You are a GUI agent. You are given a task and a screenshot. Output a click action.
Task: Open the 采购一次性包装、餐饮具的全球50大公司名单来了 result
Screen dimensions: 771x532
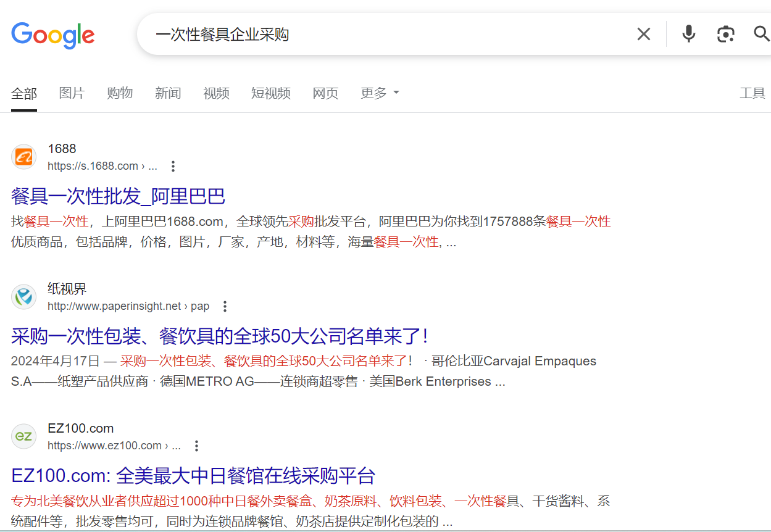point(220,336)
